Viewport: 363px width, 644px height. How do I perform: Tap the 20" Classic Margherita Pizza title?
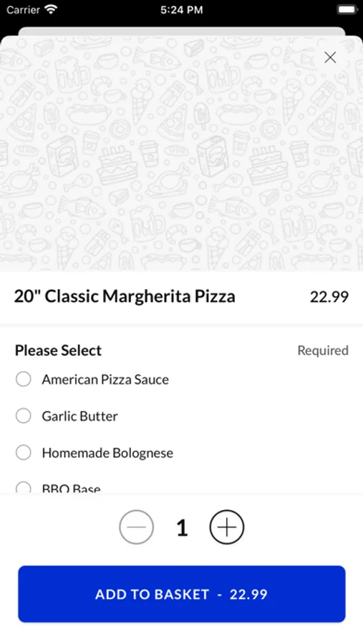pyautogui.click(x=125, y=296)
